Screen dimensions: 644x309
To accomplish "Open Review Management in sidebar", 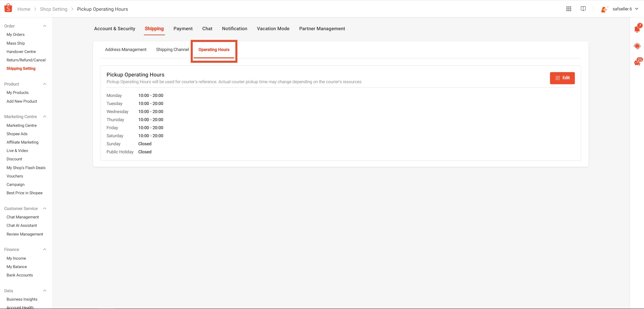I will point(25,234).
